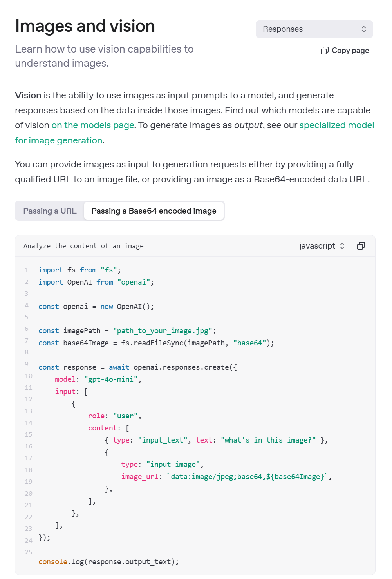Open the "on the models page" link

pos(93,125)
